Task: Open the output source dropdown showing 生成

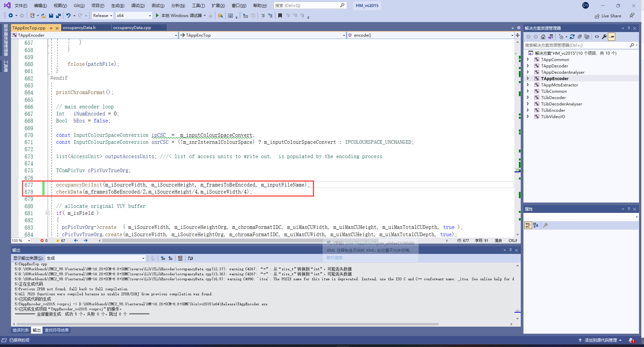Action: pyautogui.click(x=96, y=258)
